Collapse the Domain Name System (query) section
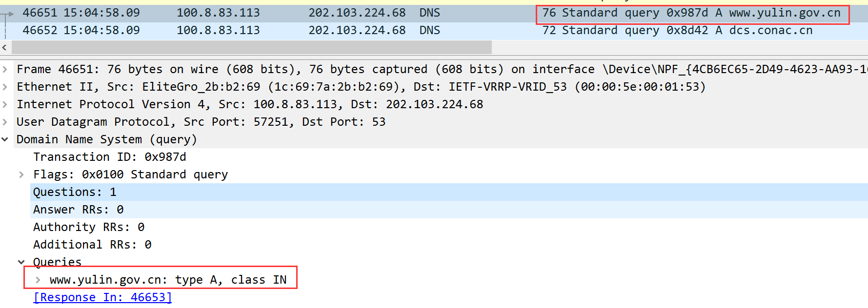The width and height of the screenshot is (868, 308). point(5,139)
